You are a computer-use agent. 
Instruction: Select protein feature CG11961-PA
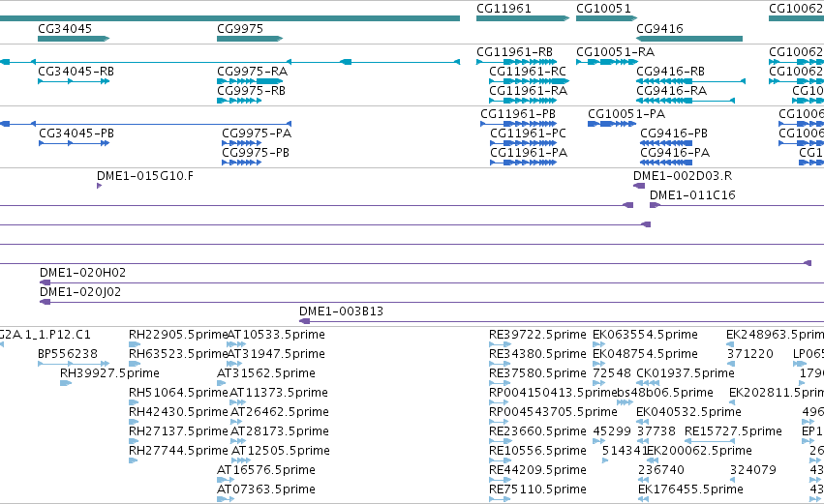529,153
